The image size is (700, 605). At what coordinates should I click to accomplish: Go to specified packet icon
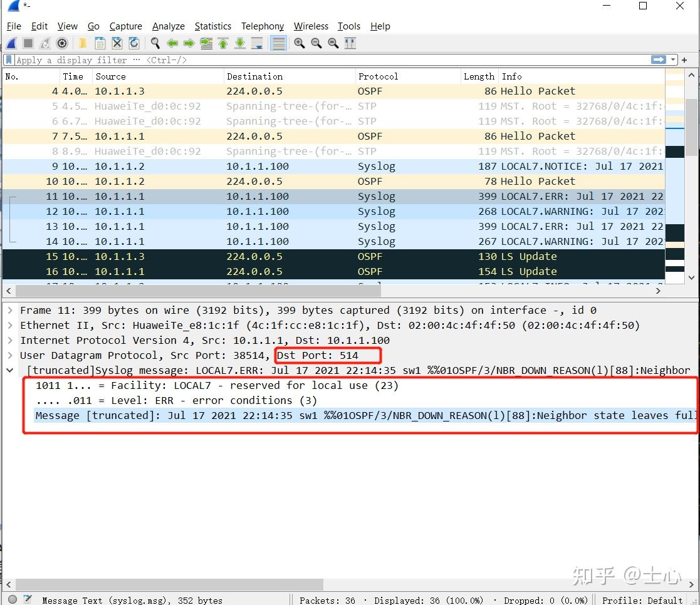(206, 43)
